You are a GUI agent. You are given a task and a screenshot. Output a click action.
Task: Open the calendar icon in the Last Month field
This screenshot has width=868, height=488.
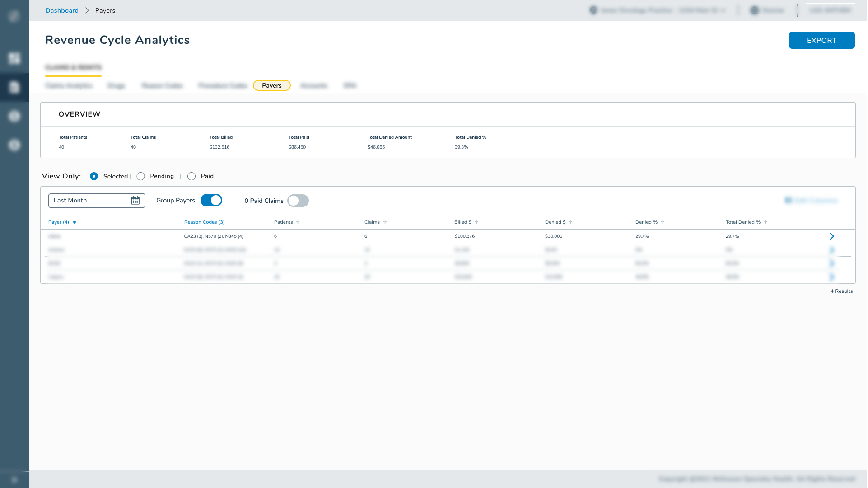[x=135, y=201]
